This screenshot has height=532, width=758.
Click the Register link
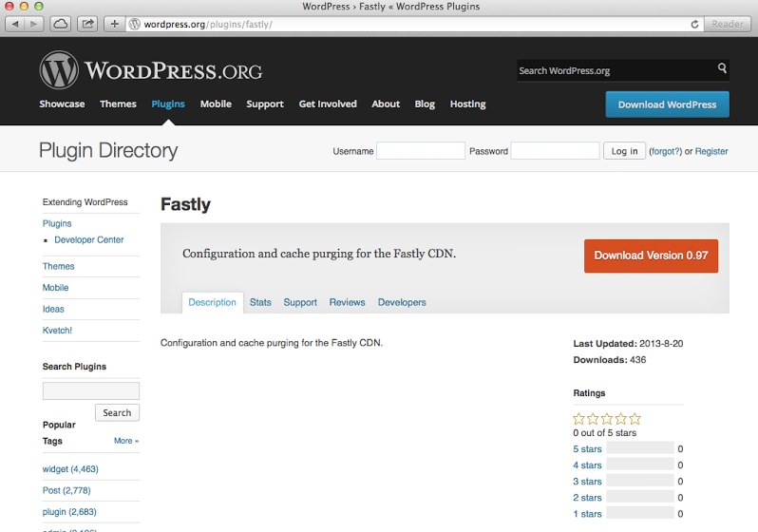click(711, 151)
